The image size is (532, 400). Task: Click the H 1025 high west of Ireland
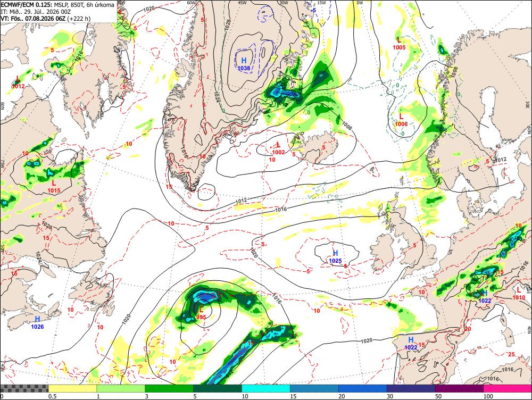coord(335,256)
